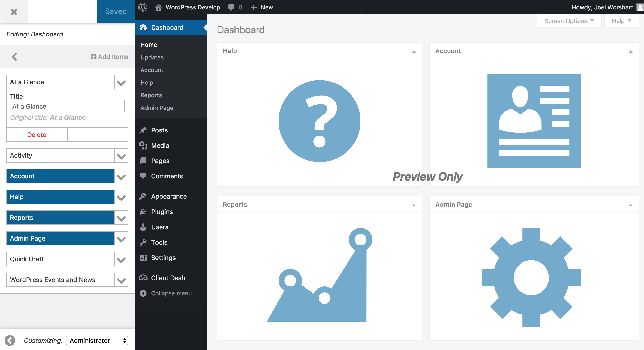The height and width of the screenshot is (350, 644).
Task: Go to Appearance menu item
Action: [169, 196]
